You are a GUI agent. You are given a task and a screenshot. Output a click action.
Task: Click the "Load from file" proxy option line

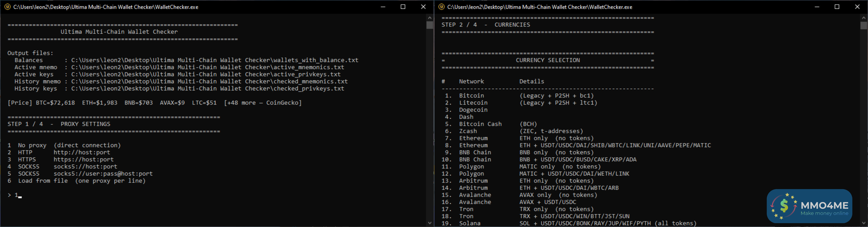(x=76, y=180)
